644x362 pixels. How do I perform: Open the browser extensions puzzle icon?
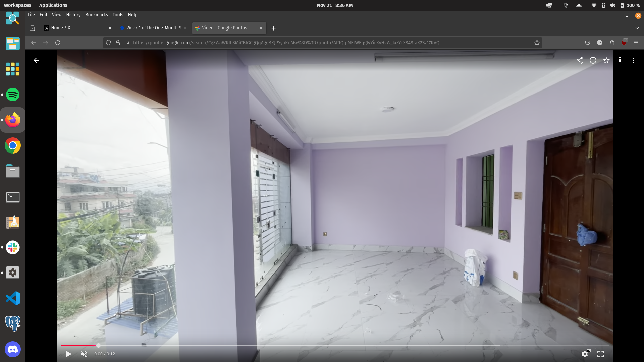[612, 43]
